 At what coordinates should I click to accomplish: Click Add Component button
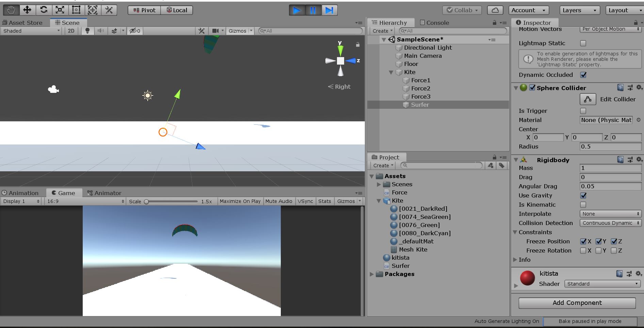tap(577, 303)
